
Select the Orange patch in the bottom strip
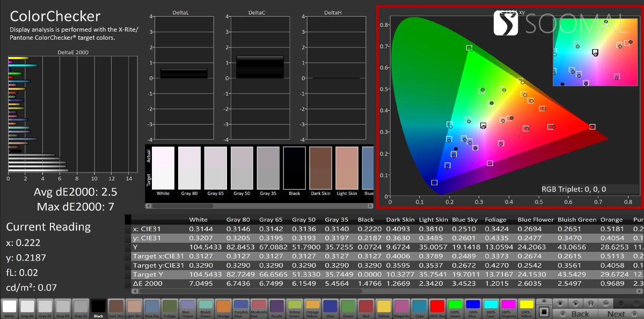(x=223, y=308)
